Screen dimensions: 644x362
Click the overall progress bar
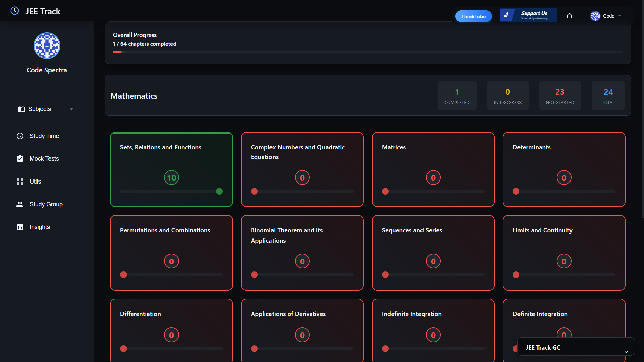367,52
